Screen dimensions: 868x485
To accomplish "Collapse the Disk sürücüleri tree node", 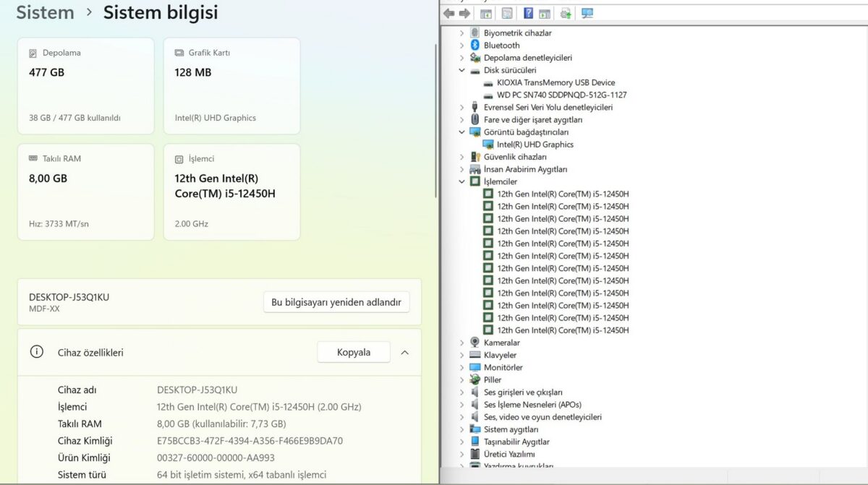I will pyautogui.click(x=462, y=70).
